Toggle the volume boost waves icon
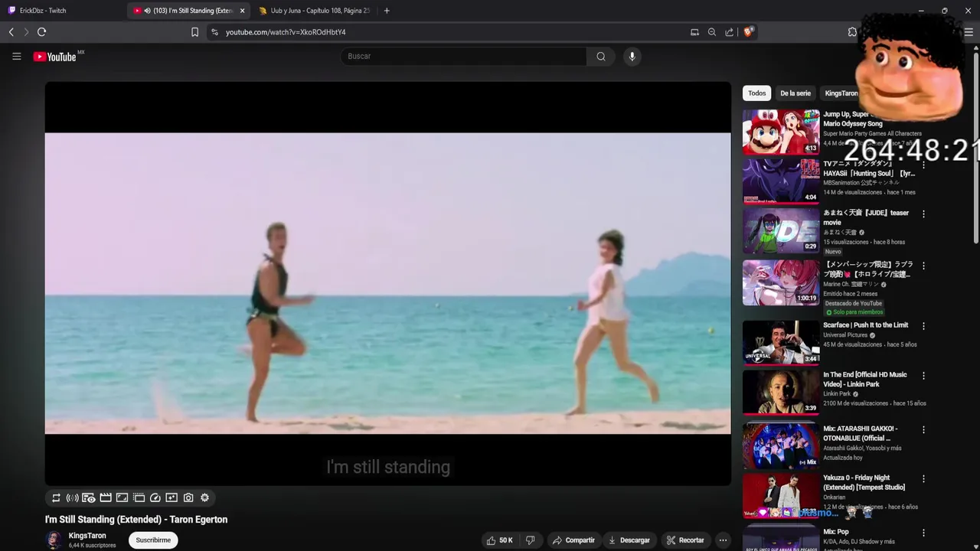Image resolution: width=980 pixels, height=551 pixels. coord(72,497)
